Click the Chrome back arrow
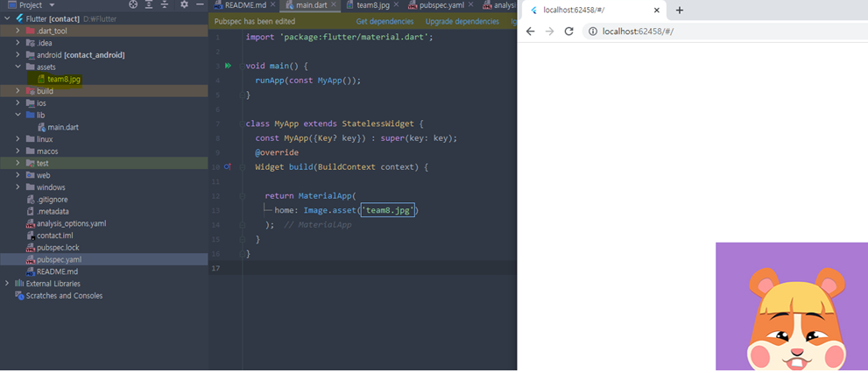Image resolution: width=868 pixels, height=373 pixels. [530, 31]
